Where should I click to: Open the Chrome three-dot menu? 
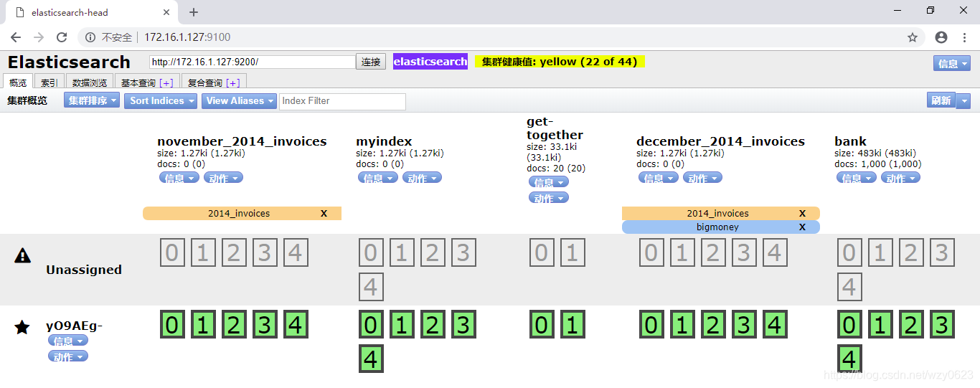tap(964, 37)
